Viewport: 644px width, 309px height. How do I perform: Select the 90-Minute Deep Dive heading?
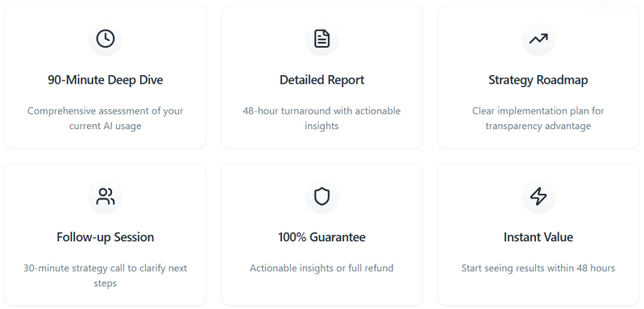click(105, 80)
